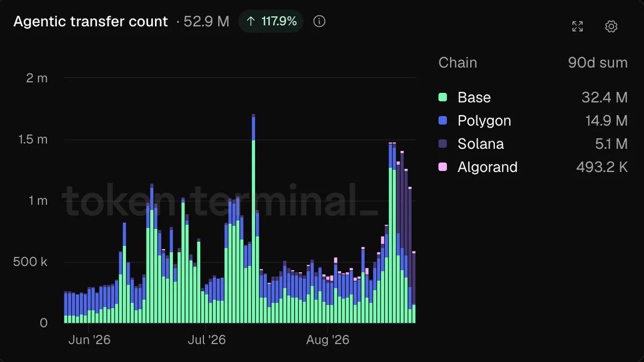Screen dimensions: 644x362
Task: Click the 117.9% growth badge
Action: [271, 21]
